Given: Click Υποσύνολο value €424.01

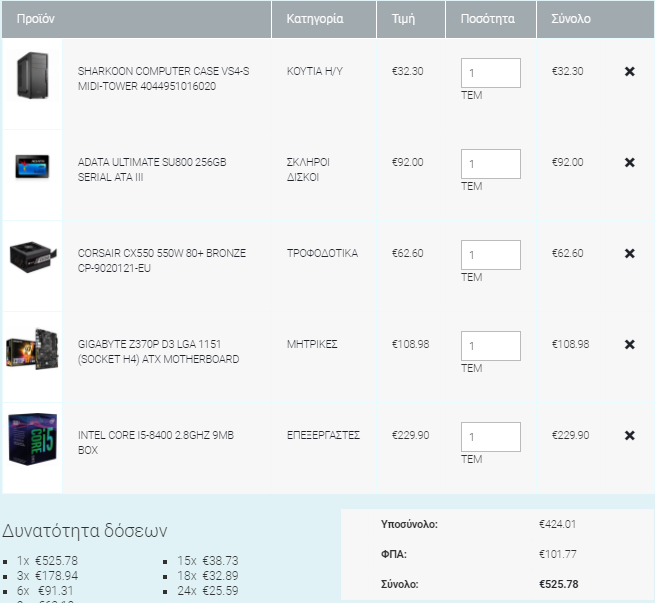Looking at the screenshot, I should coord(557,524).
